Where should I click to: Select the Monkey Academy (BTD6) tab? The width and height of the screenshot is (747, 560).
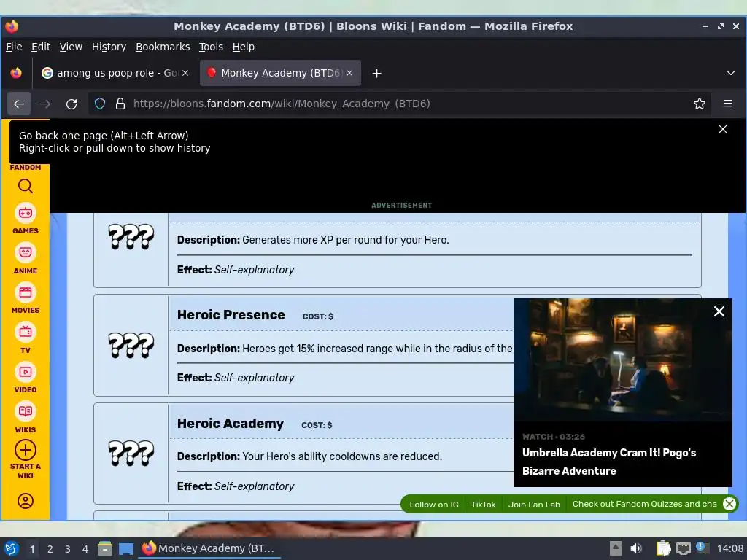coord(280,74)
